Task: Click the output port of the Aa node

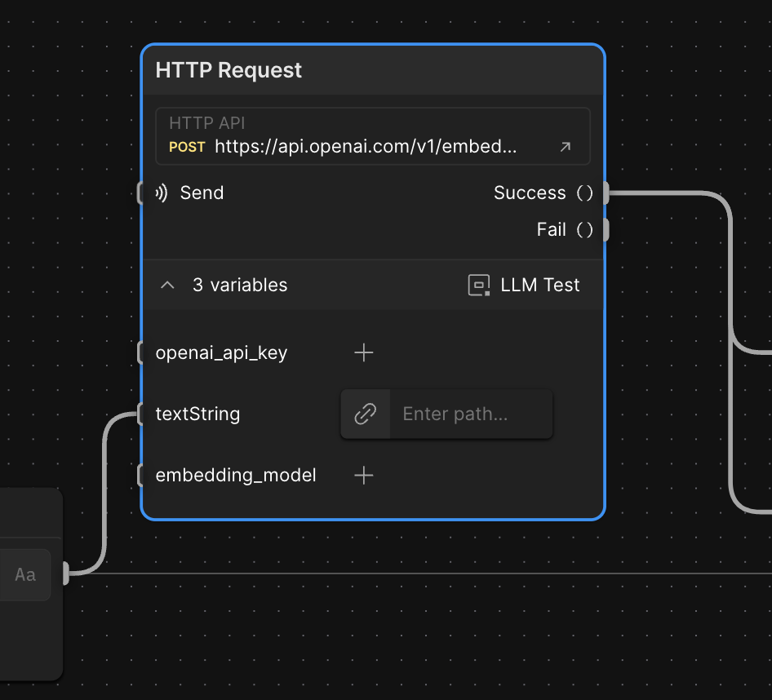Action: point(65,574)
